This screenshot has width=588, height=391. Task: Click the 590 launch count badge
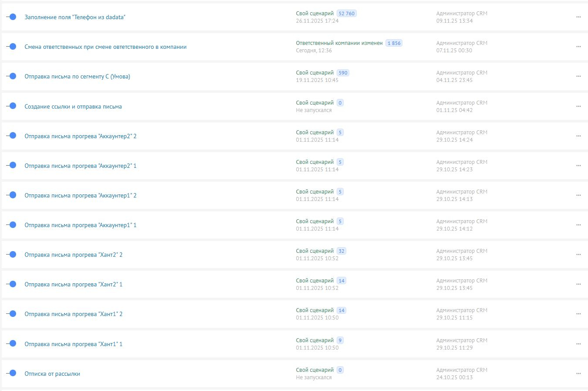pyautogui.click(x=343, y=73)
